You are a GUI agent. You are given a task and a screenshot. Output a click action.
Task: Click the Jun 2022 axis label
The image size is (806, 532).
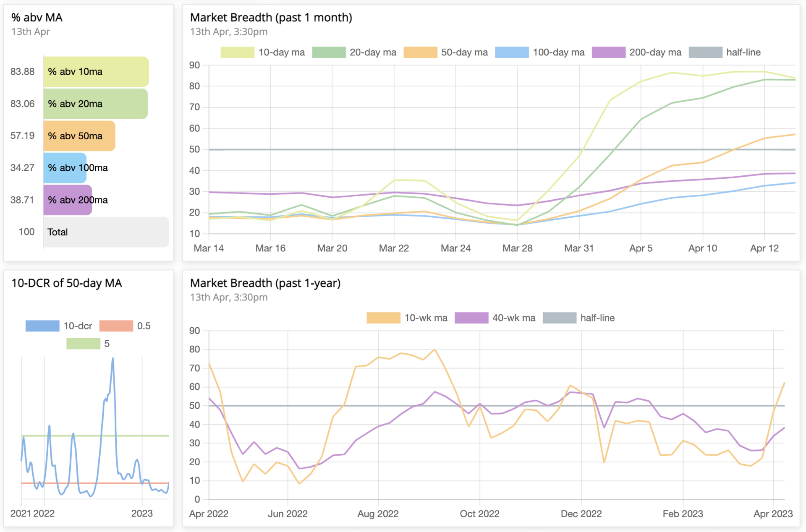pos(288,514)
